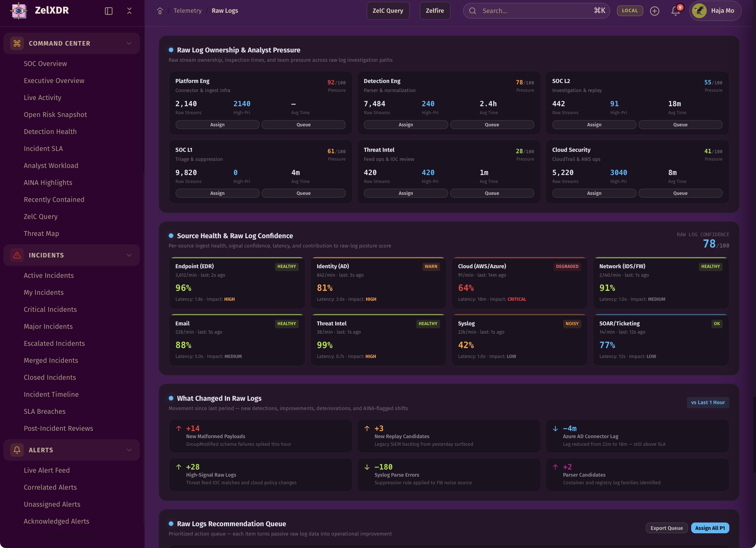Click the collapse arrows icon beside the logo
This screenshot has width=756, height=548.
[129, 11]
